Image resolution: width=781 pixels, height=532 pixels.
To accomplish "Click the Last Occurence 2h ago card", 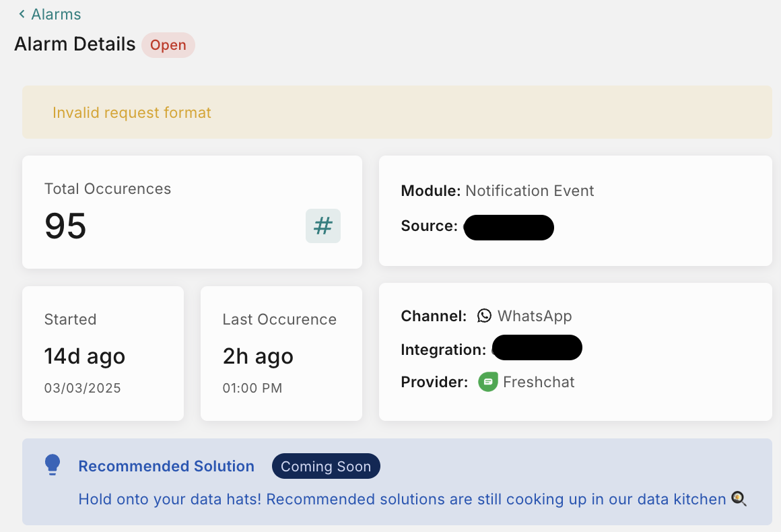I will pyautogui.click(x=281, y=354).
